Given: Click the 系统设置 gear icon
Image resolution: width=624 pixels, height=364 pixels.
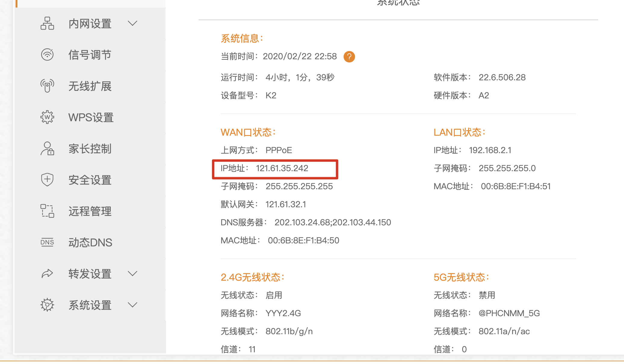Looking at the screenshot, I should click(47, 305).
